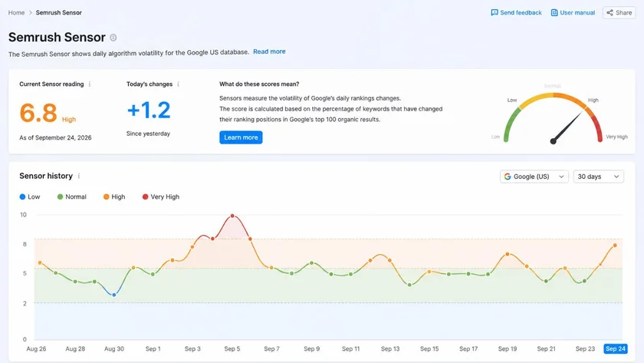
Task: Click the +1.2 today's changes value
Action: point(149,111)
